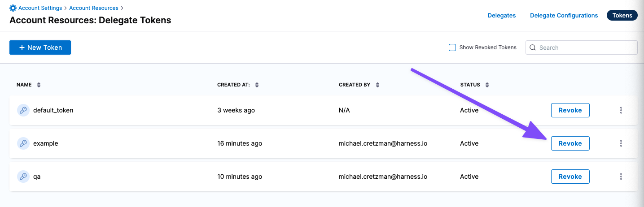Click the key icon beside example token
The width and height of the screenshot is (644, 207).
coord(23,143)
